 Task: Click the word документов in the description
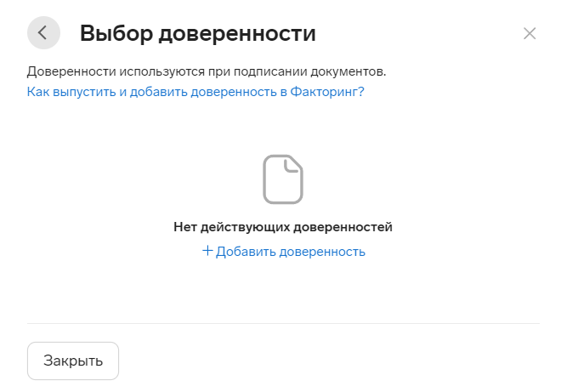348,71
